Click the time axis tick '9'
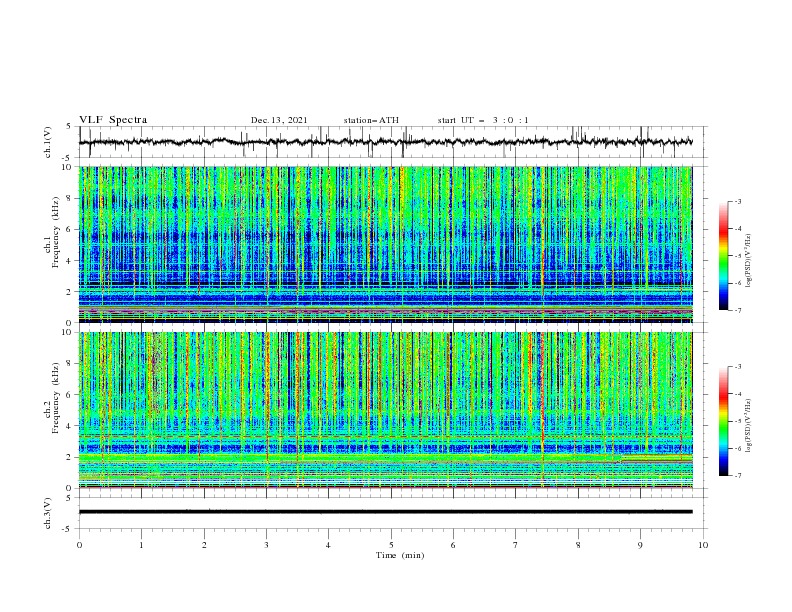Image resolution: width=792 pixels, height=612 pixels. click(x=640, y=545)
